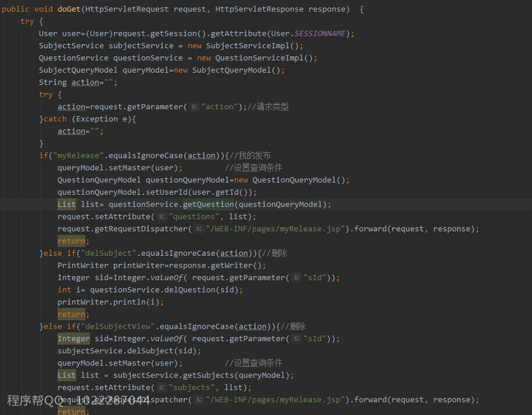This screenshot has width=532, height=415.
Task: Click the String action declaration
Action: click(78, 82)
